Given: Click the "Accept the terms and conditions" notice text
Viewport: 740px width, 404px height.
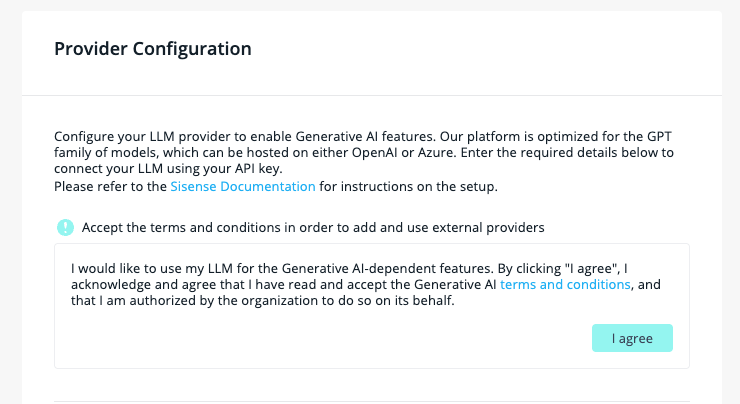Looking at the screenshot, I should click(313, 227).
